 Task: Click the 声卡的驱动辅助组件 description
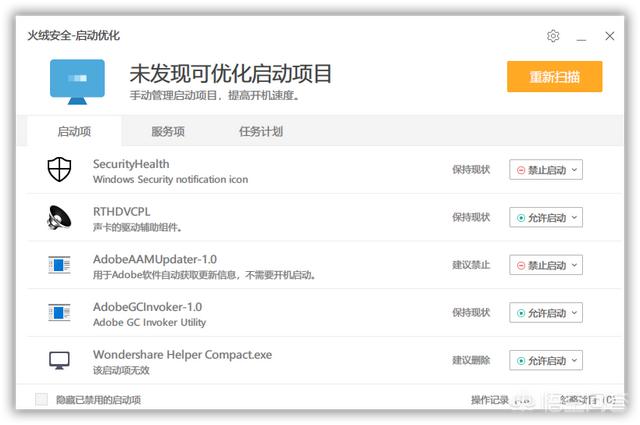137,227
